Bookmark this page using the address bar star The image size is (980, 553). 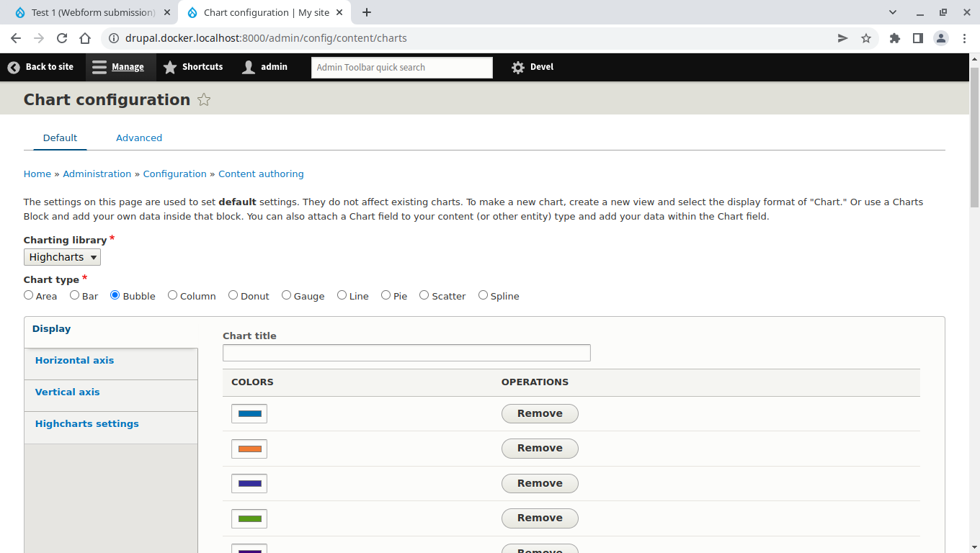tap(866, 38)
